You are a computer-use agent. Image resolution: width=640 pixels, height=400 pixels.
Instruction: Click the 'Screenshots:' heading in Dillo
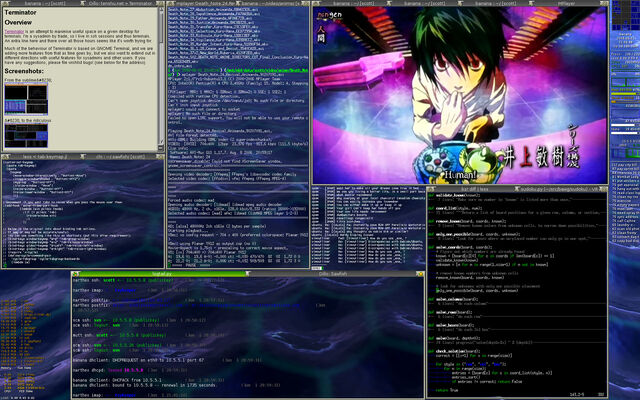[24, 71]
